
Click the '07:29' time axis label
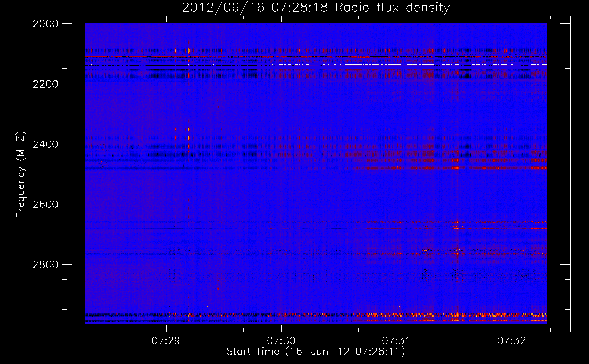pos(166,341)
